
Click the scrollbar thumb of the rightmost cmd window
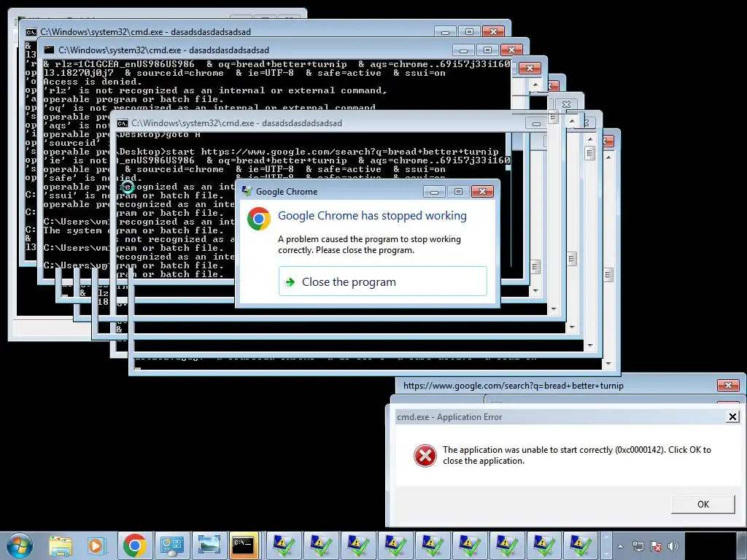608,275
